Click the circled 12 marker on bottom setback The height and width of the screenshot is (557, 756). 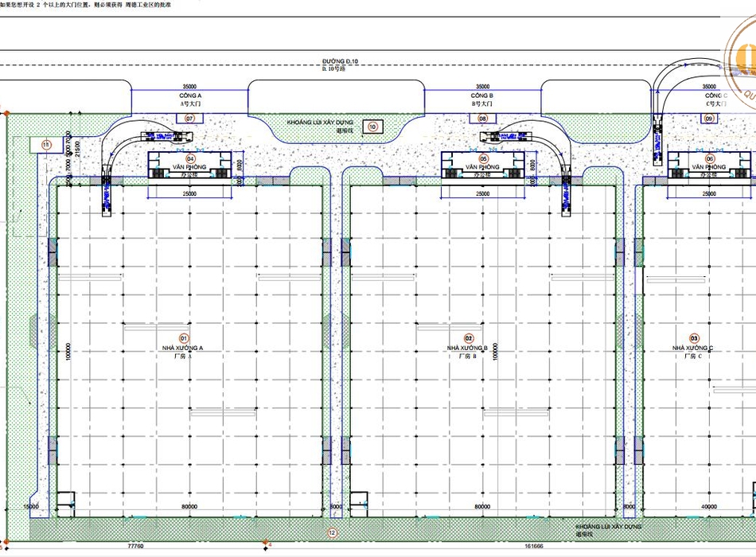coord(333,532)
